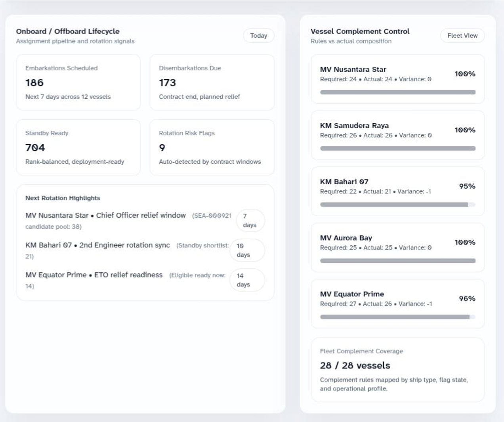The image size is (504, 422).
Task: Click the Embarkations Scheduled metric card
Action: [78, 82]
